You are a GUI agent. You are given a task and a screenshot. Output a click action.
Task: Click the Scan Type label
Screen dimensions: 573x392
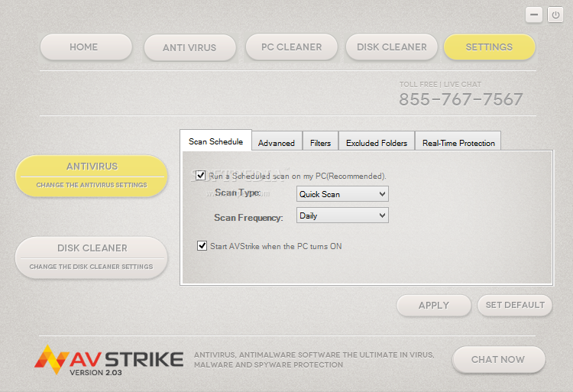(x=238, y=193)
